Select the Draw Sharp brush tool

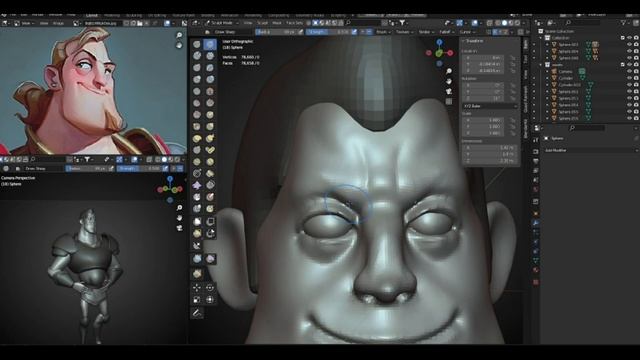pos(210,44)
